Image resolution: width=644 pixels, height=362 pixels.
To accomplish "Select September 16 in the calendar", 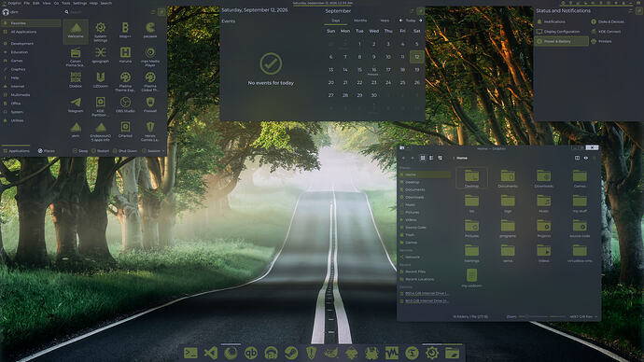I will click(373, 70).
